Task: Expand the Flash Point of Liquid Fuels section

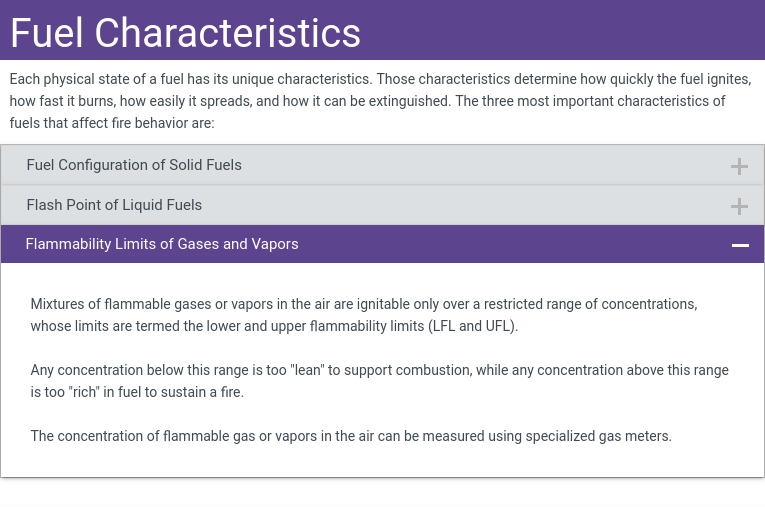Action: pos(114,205)
